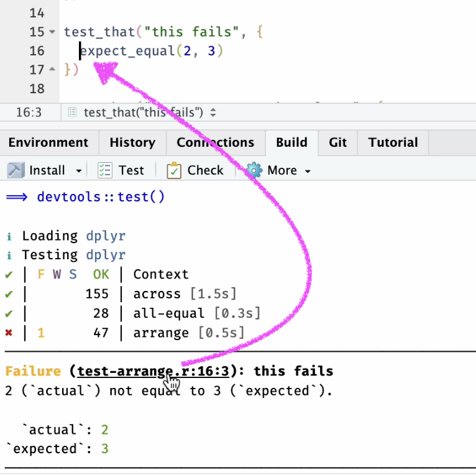Click the Install hammer icon

coord(16,170)
